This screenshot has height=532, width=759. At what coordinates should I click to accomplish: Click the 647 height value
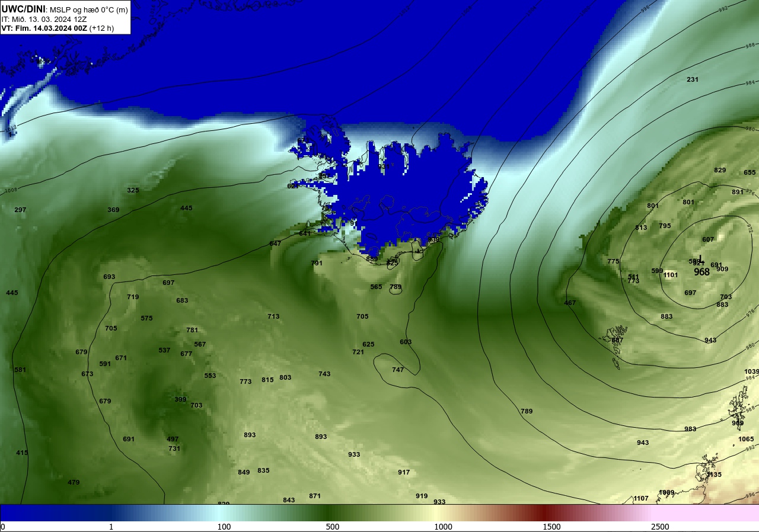click(275, 243)
